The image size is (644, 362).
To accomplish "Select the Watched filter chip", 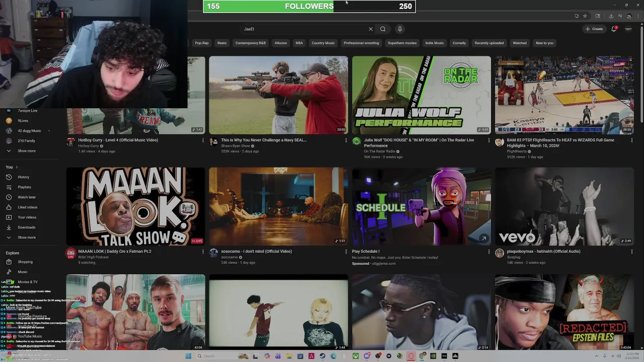I will coord(520,43).
